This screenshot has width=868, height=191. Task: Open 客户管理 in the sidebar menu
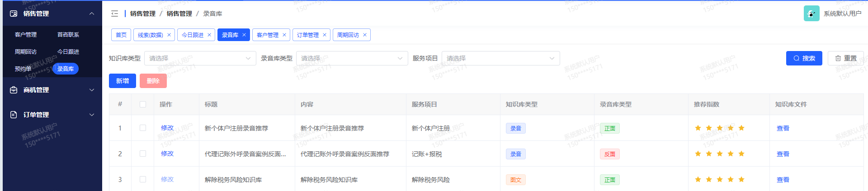(26, 34)
